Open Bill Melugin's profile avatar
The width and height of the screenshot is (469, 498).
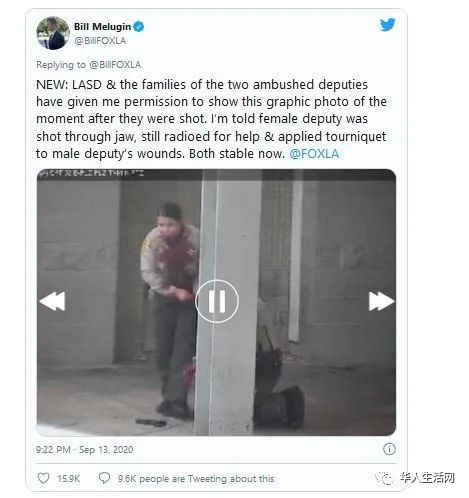pos(53,33)
